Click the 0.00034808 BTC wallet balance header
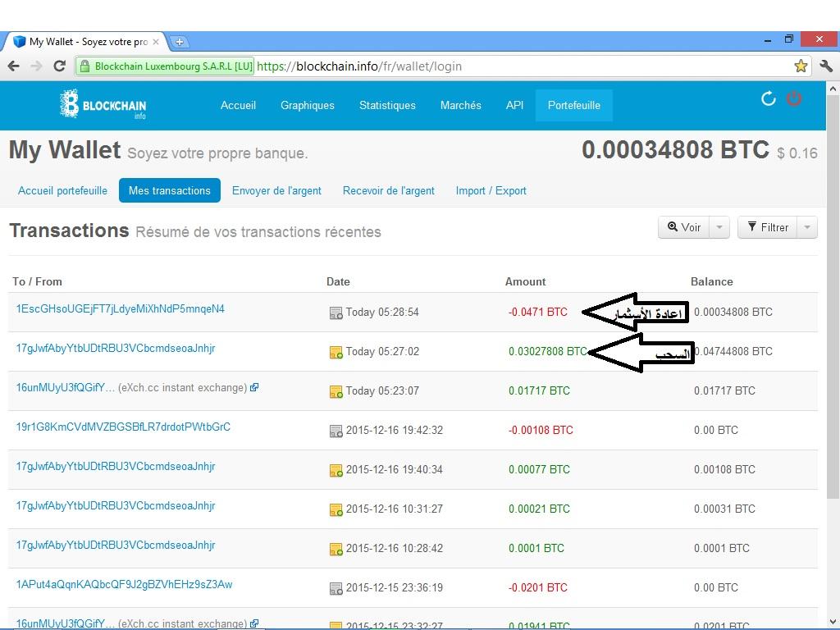 [675, 150]
